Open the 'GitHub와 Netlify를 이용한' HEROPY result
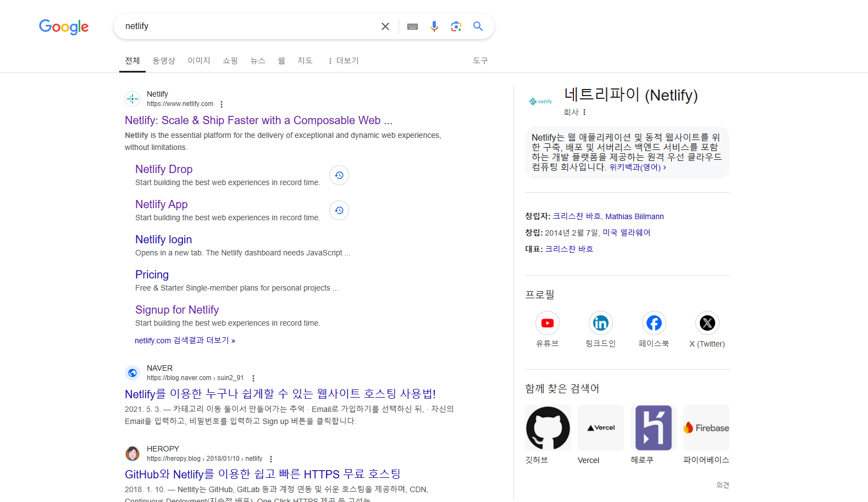This screenshot has width=868, height=502. (263, 474)
